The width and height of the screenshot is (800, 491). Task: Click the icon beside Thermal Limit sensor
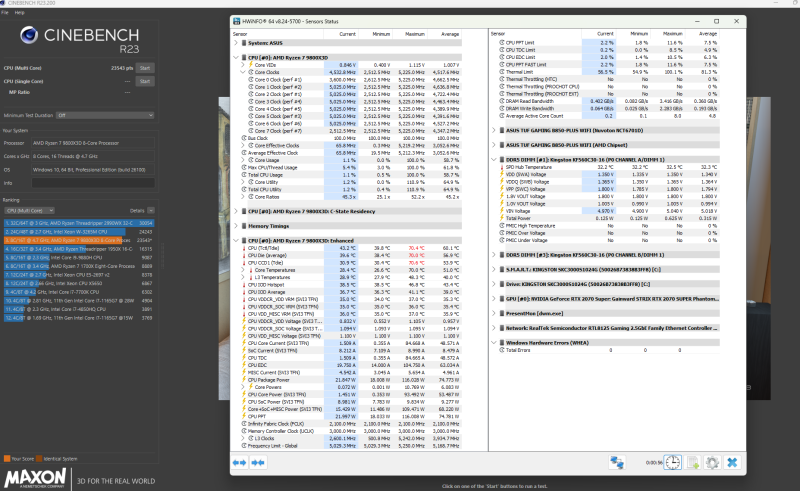coord(502,72)
